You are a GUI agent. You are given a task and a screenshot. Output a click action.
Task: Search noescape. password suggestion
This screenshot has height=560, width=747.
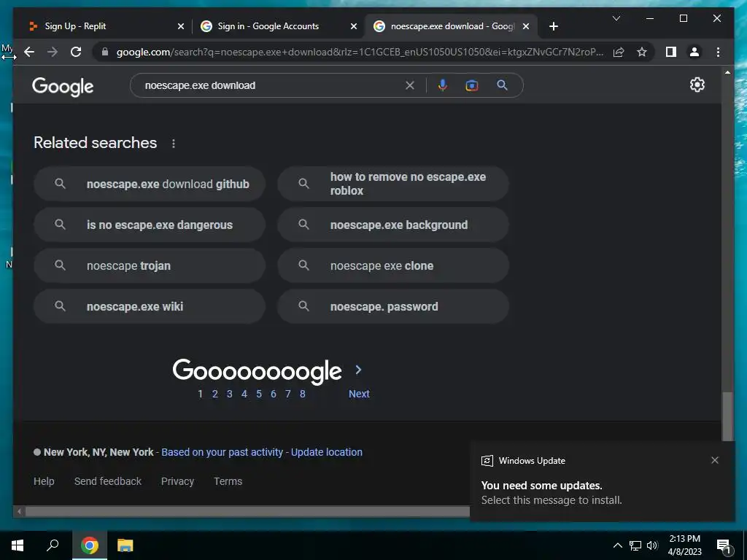pos(393,307)
